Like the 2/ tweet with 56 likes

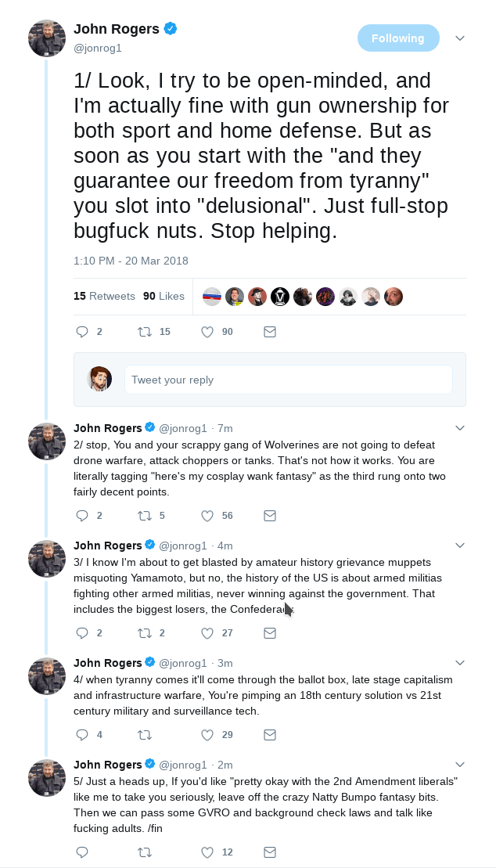207,516
